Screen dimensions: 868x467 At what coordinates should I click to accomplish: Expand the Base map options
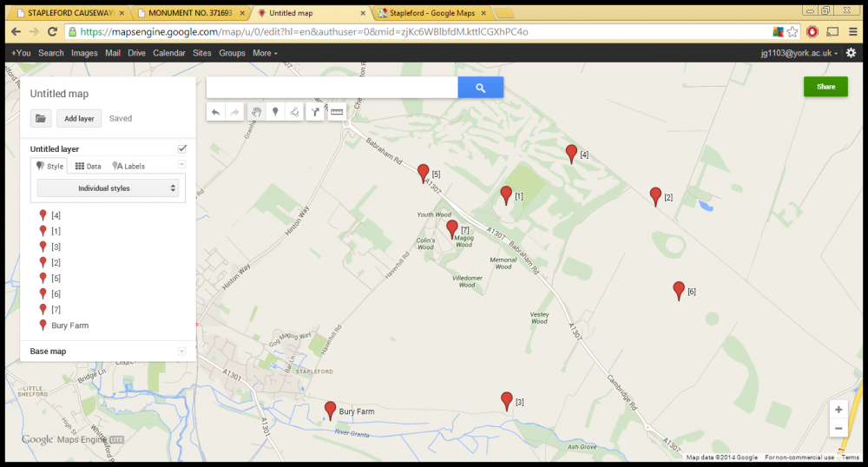[181, 351]
